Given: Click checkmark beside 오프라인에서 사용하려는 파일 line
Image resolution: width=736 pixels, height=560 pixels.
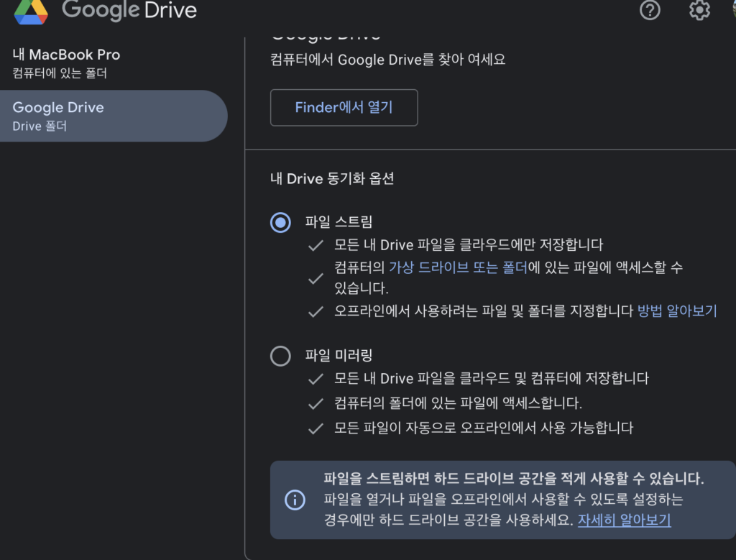Looking at the screenshot, I should coord(316,311).
